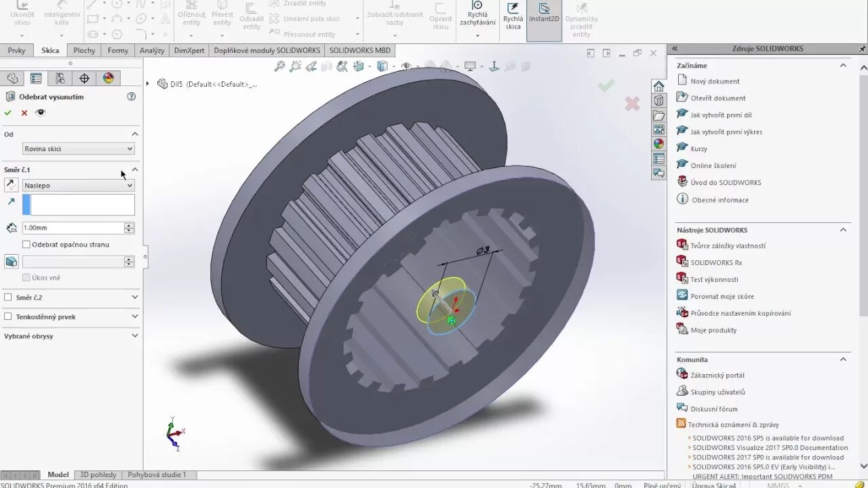Expand the Díl5 tree node arrow
The image size is (868, 488).
[x=148, y=83]
